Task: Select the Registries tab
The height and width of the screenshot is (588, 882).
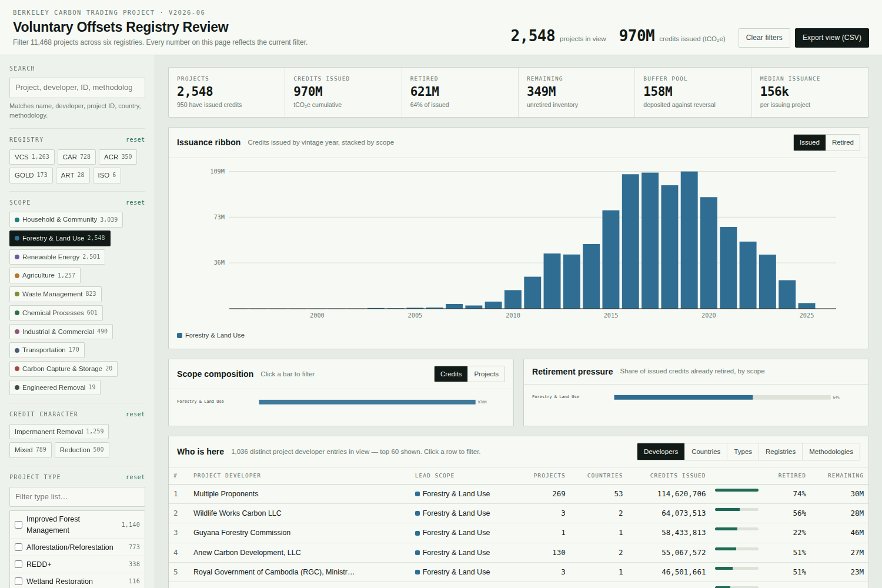Action: click(780, 452)
